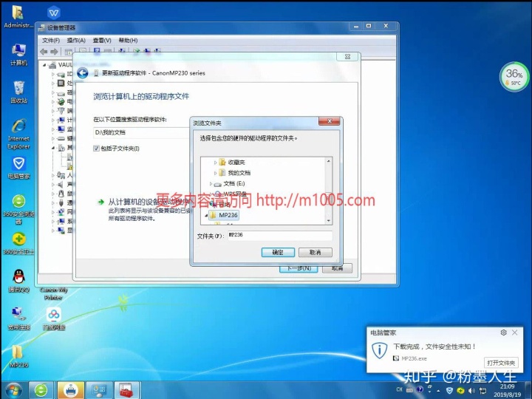The height and width of the screenshot is (399, 532).
Task: Click 取消 in the 浏览文件夹 dialog
Action: pos(316,252)
